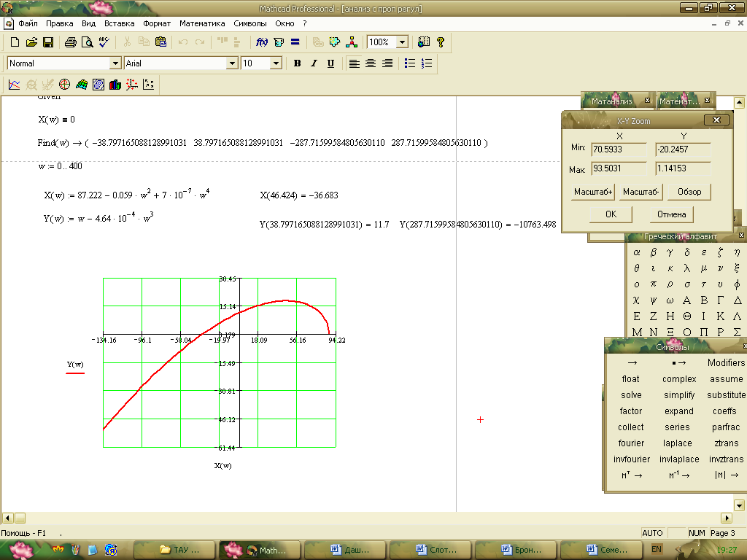
Task: Run the spell check ABC icon
Action: (104, 42)
